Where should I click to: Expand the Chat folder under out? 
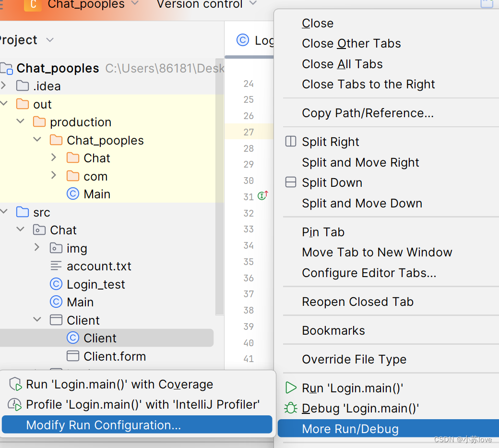pos(53,157)
